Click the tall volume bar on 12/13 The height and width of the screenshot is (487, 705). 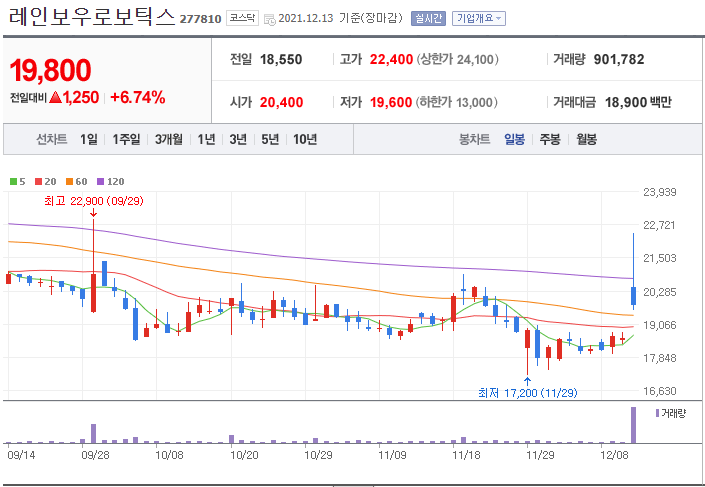(634, 425)
